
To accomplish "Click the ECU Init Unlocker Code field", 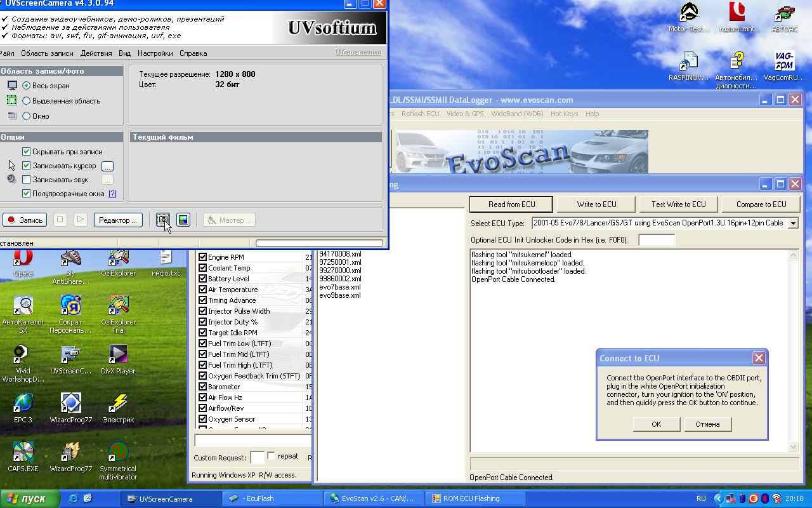I will tap(657, 240).
